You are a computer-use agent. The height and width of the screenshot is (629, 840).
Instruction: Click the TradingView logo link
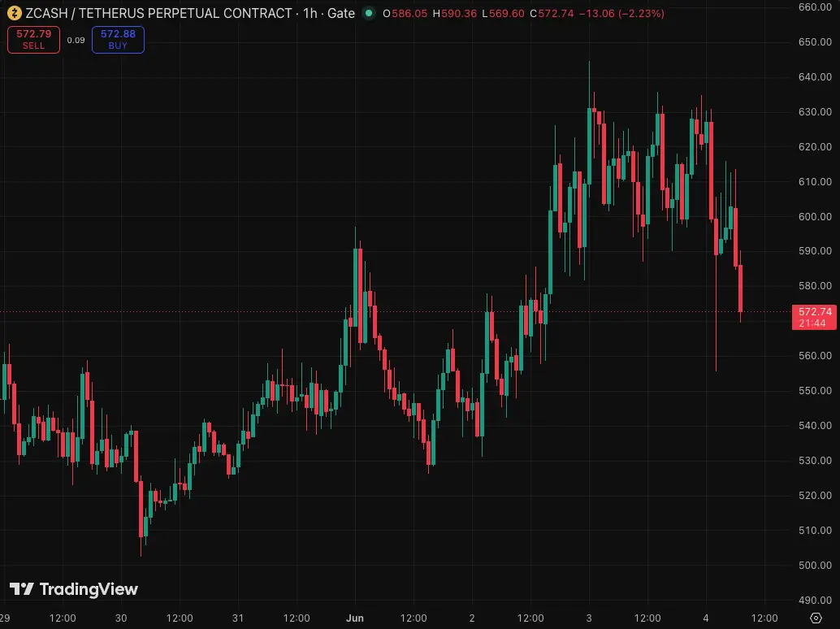74,589
